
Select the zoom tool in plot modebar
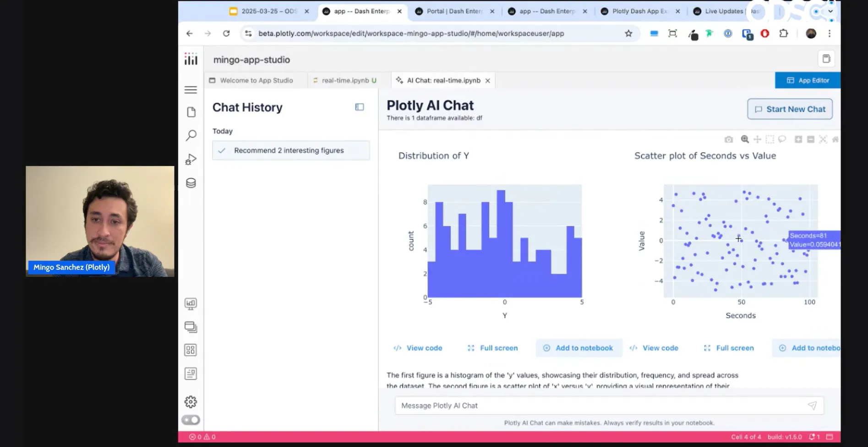pos(745,139)
